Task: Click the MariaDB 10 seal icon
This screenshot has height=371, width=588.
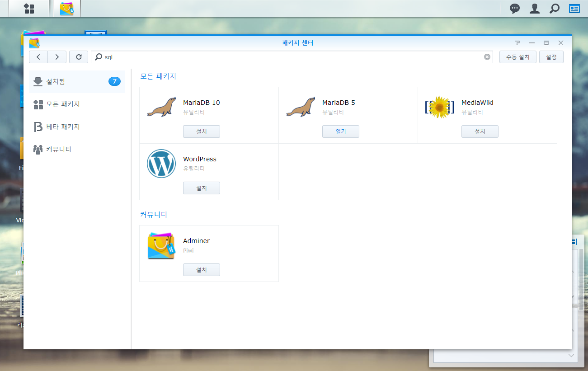Action: point(161,107)
